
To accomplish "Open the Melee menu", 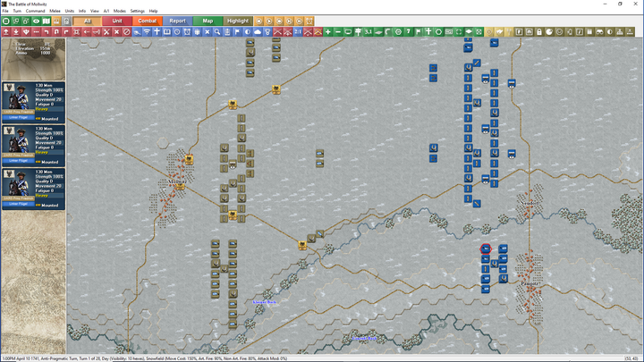I will [55, 11].
